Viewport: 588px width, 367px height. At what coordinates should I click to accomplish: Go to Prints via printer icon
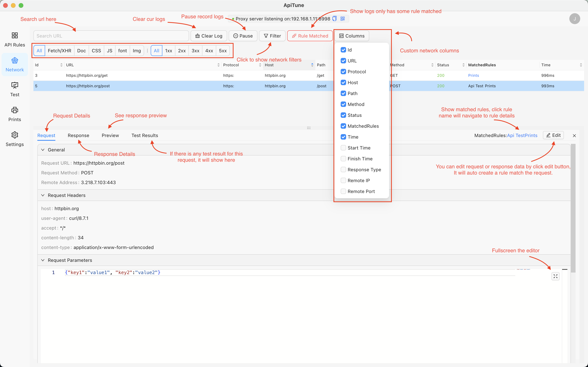[15, 110]
